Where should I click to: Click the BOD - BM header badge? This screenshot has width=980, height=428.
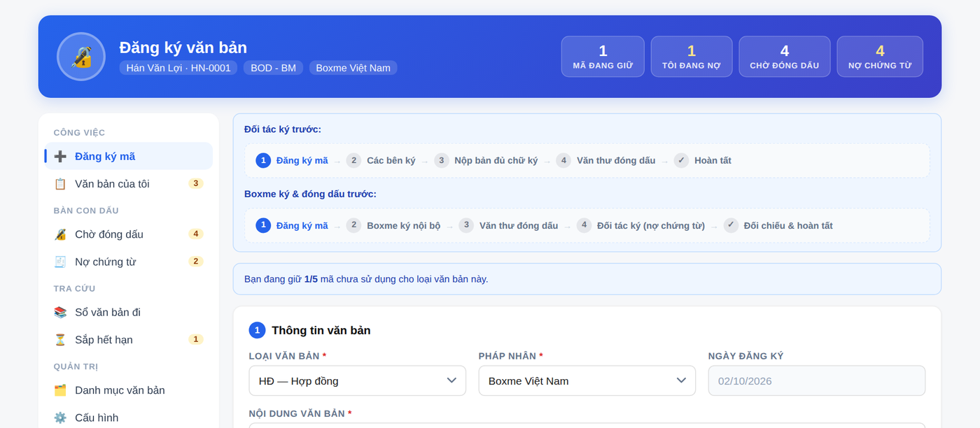[x=273, y=68]
